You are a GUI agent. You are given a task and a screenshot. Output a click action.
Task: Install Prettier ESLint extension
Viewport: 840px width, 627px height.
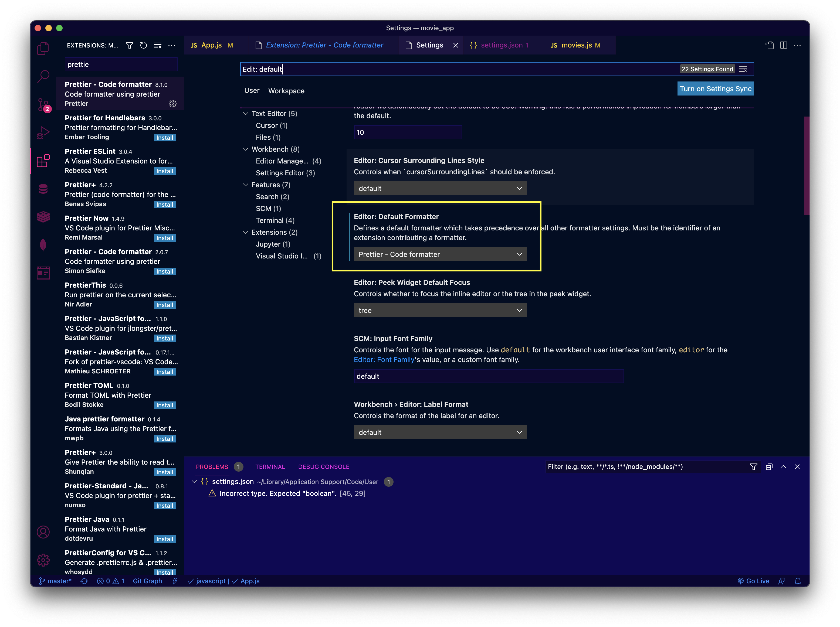click(x=164, y=171)
